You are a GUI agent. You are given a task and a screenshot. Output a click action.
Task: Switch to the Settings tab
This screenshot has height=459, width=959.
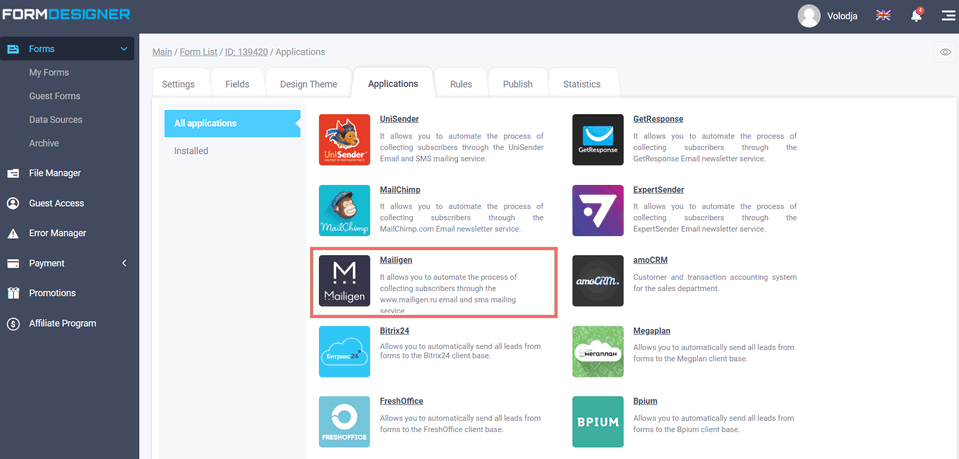178,84
